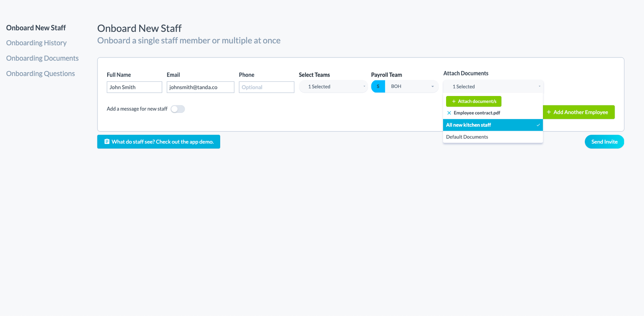Remove Employee contract.pdf with the X icon
644x316 pixels.
[x=449, y=113]
